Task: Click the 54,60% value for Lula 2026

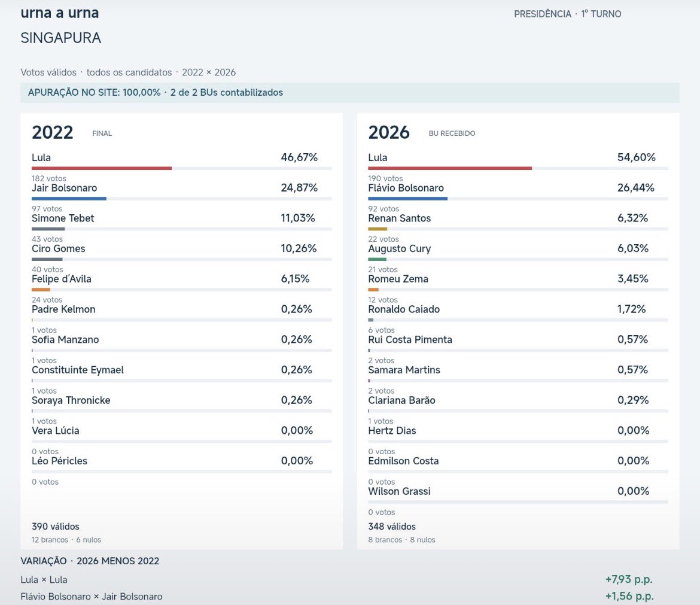Action: pyautogui.click(x=636, y=157)
